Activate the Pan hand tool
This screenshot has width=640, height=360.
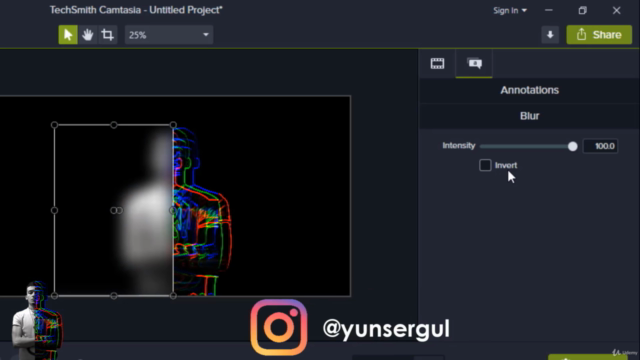coord(87,35)
